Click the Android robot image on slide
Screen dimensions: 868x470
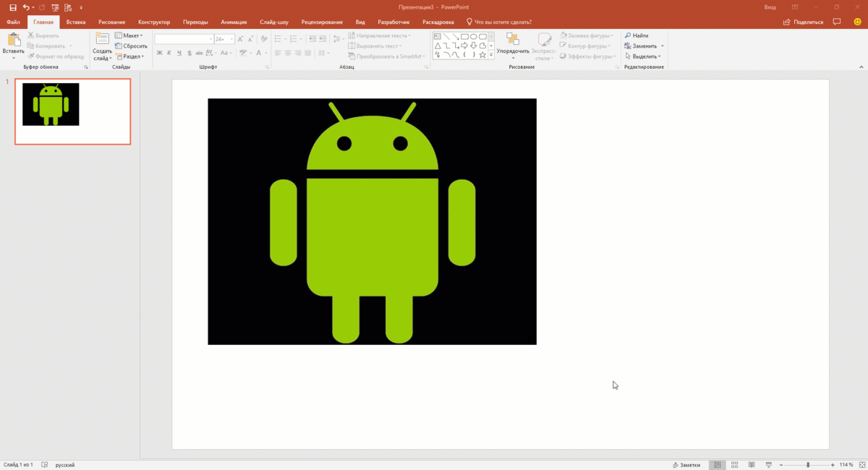pyautogui.click(x=372, y=221)
